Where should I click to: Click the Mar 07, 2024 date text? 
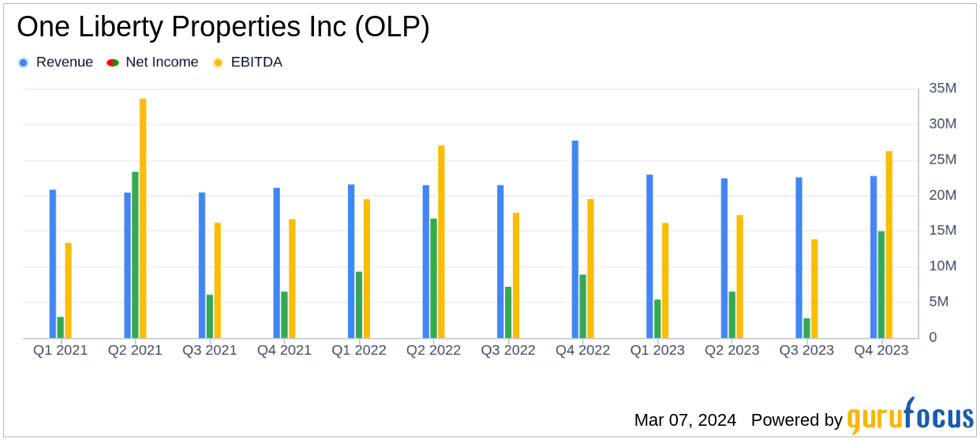click(685, 420)
